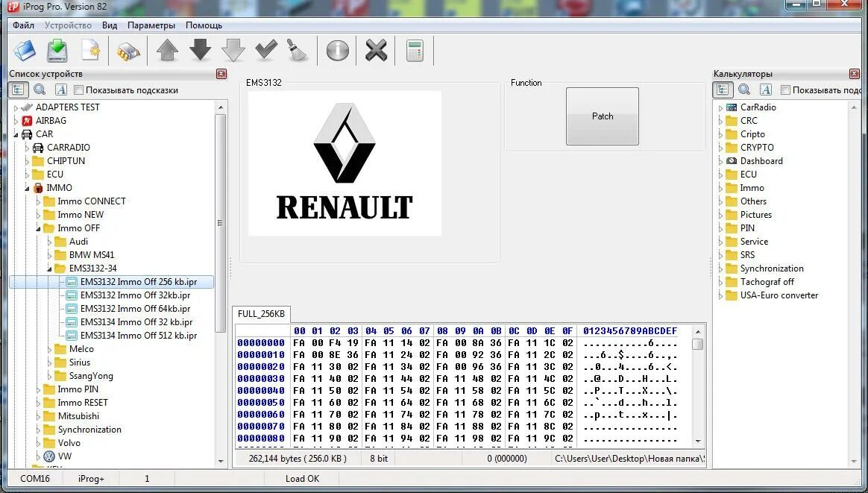Click the 'Load OK' status text
This screenshot has height=493, width=868.
pyautogui.click(x=302, y=479)
